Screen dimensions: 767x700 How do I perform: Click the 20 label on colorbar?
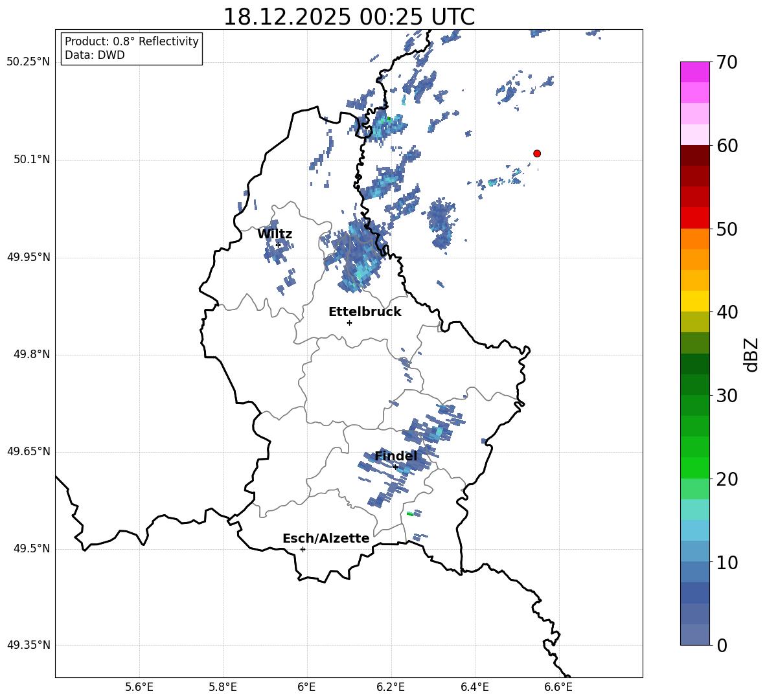tap(726, 479)
